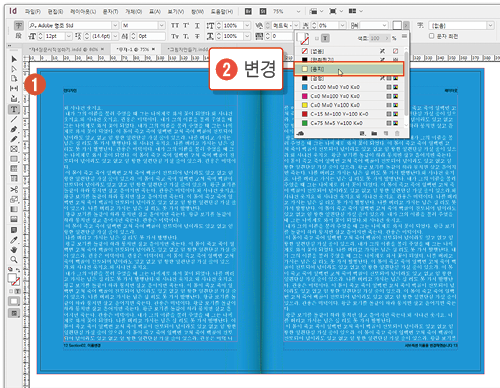Switch to paragraph formatting controls mode
The height and width of the screenshot is (388, 500).
pyautogui.click(x=19, y=36)
